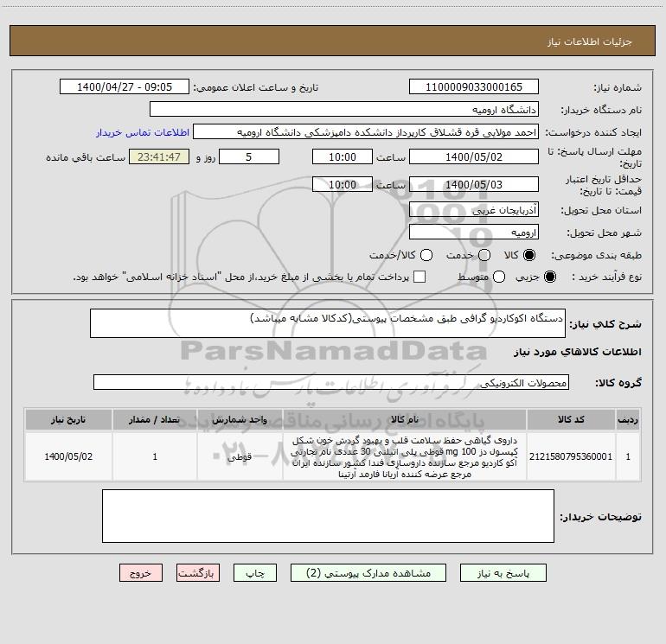Click the announcement date field 1400/04/27 - 09:05
This screenshot has width=666, height=644.
[x=125, y=87]
